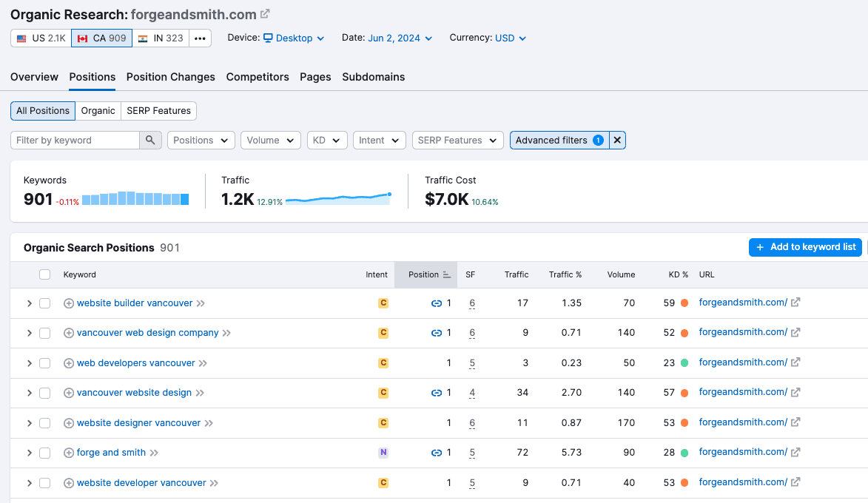The height and width of the screenshot is (503, 868).
Task: Switch to the Position Changes tab
Action: (170, 77)
